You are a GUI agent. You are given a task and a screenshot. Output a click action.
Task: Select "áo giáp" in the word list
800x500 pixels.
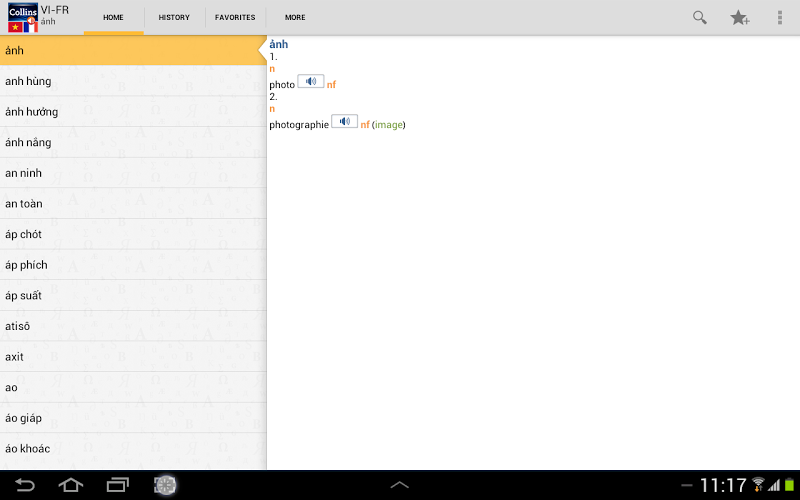133,417
